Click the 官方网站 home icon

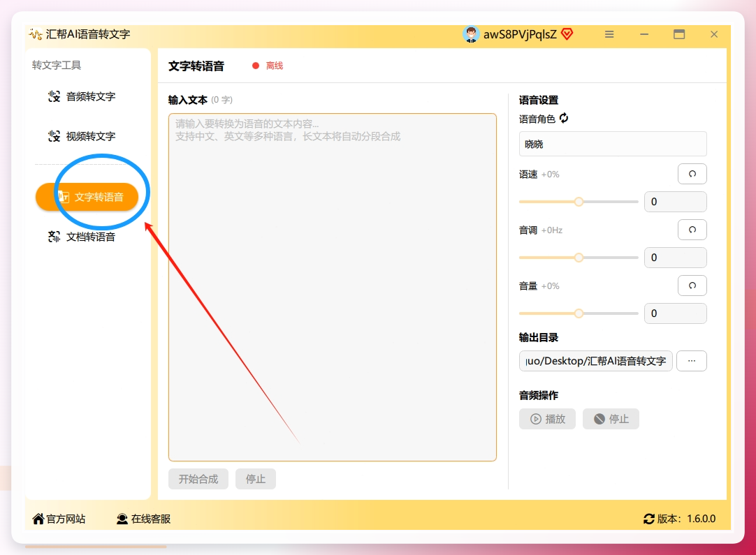click(38, 519)
